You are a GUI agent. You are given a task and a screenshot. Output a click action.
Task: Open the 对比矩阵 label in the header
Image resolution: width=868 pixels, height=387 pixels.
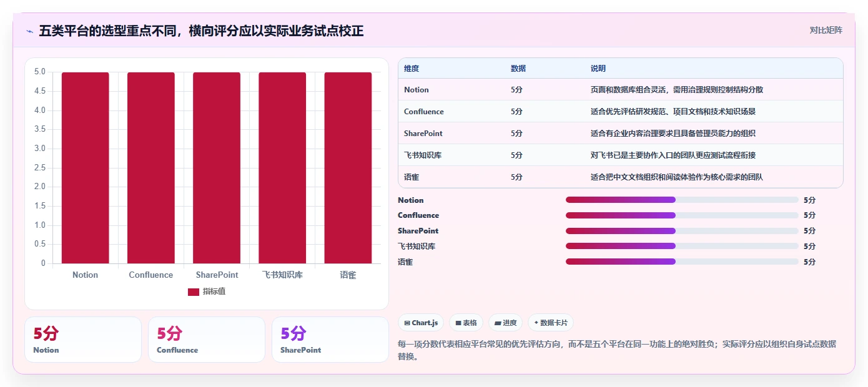click(826, 31)
